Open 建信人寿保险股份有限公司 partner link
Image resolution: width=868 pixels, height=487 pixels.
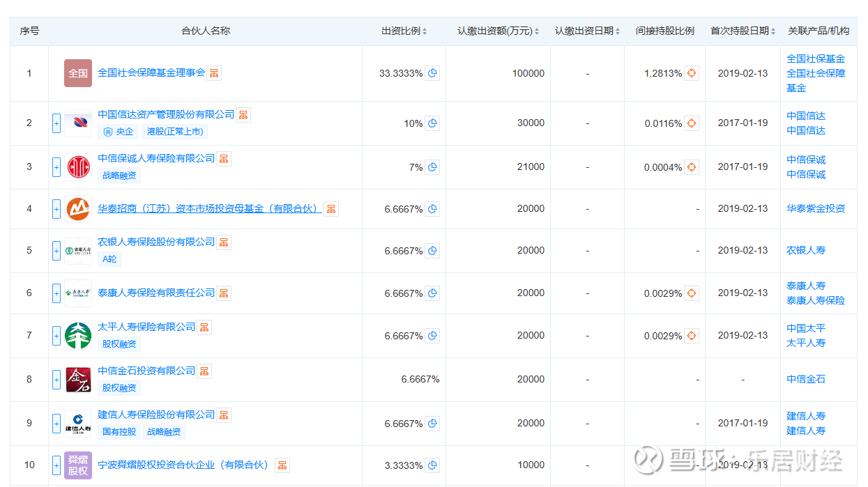tap(156, 415)
